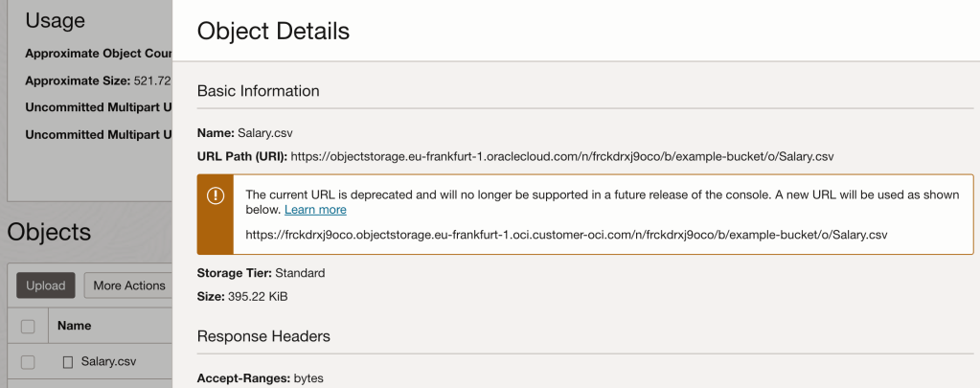Open the Learn more link

pos(315,210)
